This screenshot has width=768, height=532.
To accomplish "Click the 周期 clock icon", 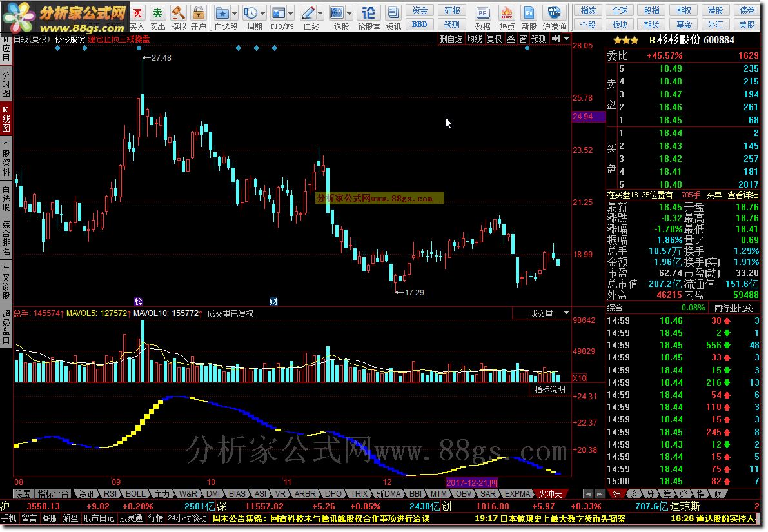I will coord(250,14).
